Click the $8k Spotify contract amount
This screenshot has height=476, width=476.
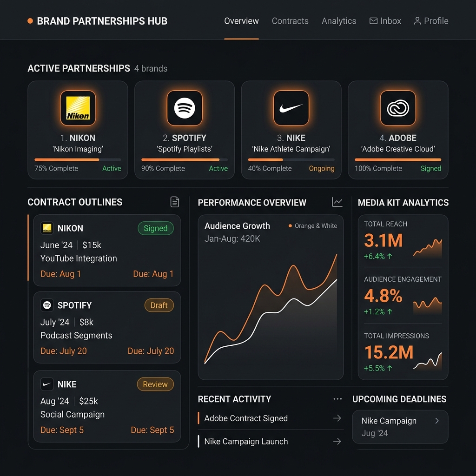click(x=86, y=322)
